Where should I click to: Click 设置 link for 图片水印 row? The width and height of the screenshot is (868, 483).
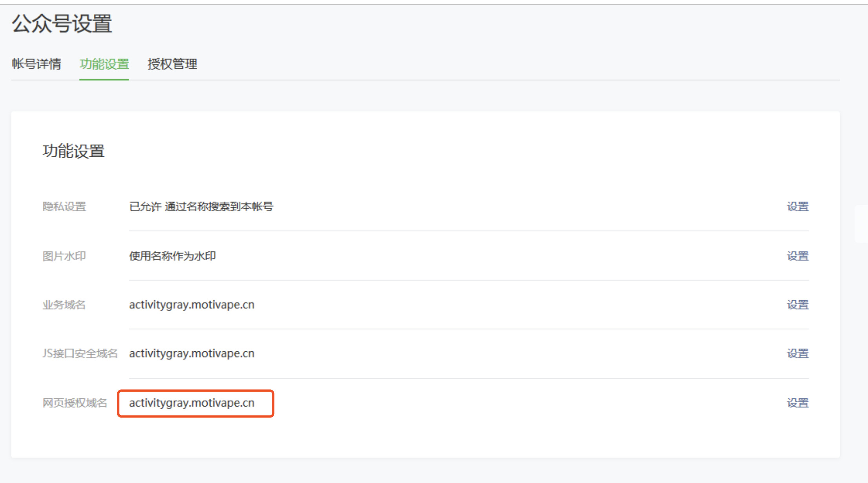pos(798,256)
